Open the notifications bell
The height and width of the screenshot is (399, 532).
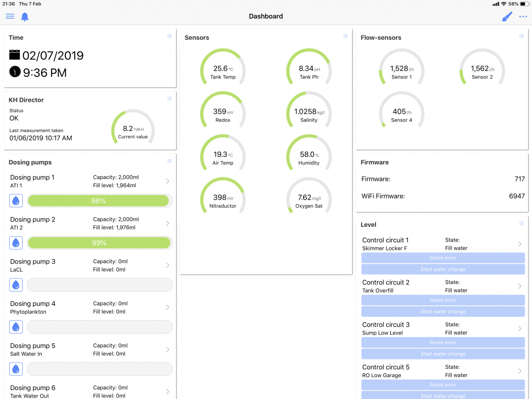pos(25,17)
